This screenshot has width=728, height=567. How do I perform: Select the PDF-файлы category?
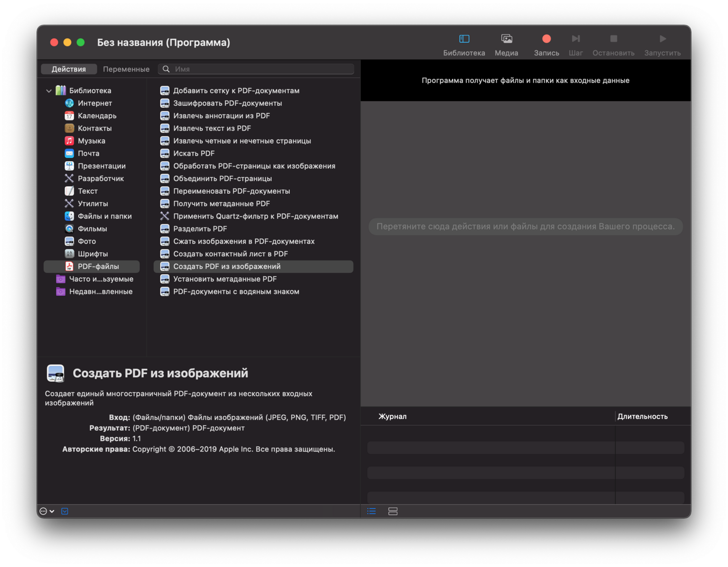click(x=92, y=267)
